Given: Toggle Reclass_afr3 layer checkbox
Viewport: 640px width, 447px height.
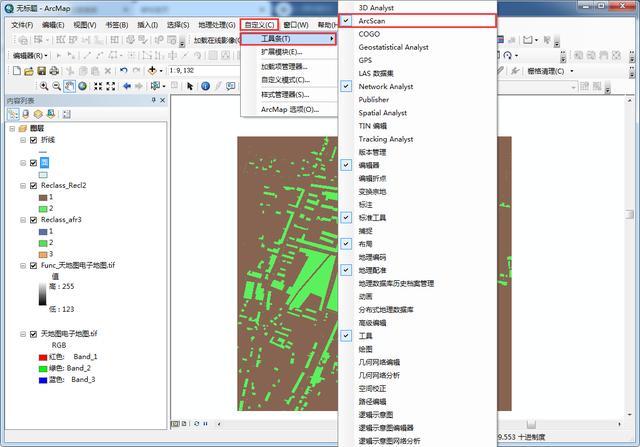Looking at the screenshot, I should 33,220.
